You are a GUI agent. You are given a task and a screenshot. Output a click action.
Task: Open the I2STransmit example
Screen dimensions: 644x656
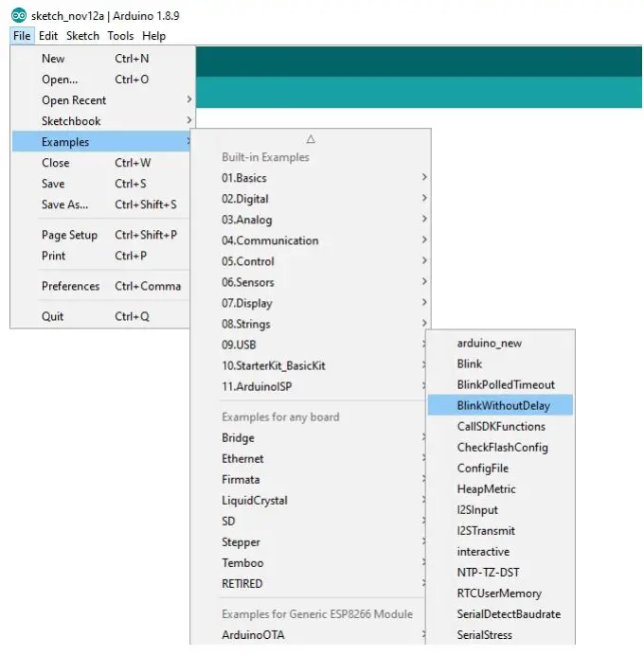500,531
